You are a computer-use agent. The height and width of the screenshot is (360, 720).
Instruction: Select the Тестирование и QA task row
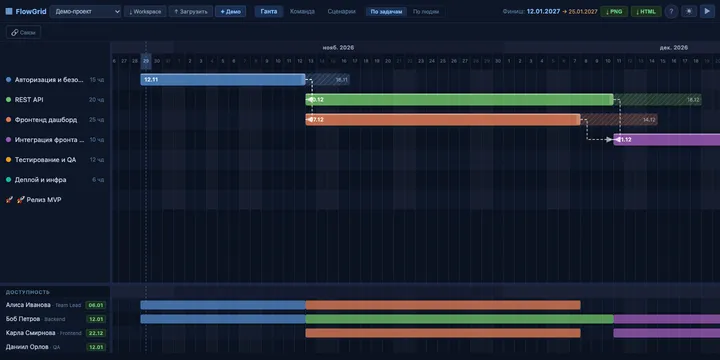coord(55,160)
